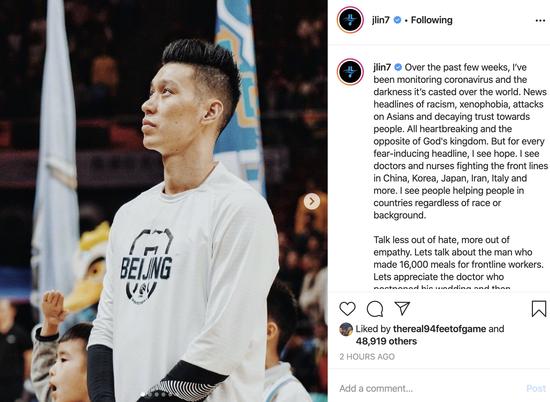Open comments via the speech bubble icon
Image resolution: width=550 pixels, height=402 pixels.
pyautogui.click(x=375, y=309)
